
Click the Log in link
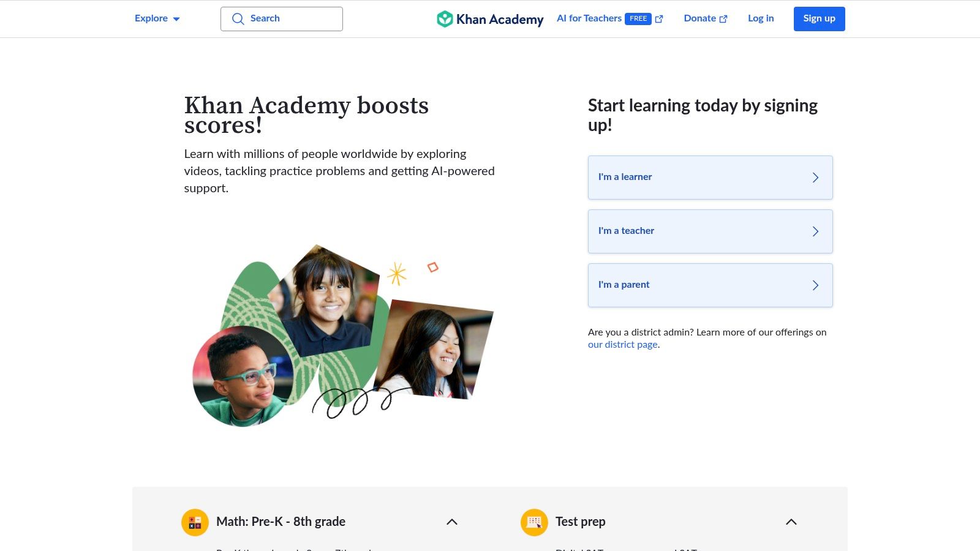pos(761,18)
